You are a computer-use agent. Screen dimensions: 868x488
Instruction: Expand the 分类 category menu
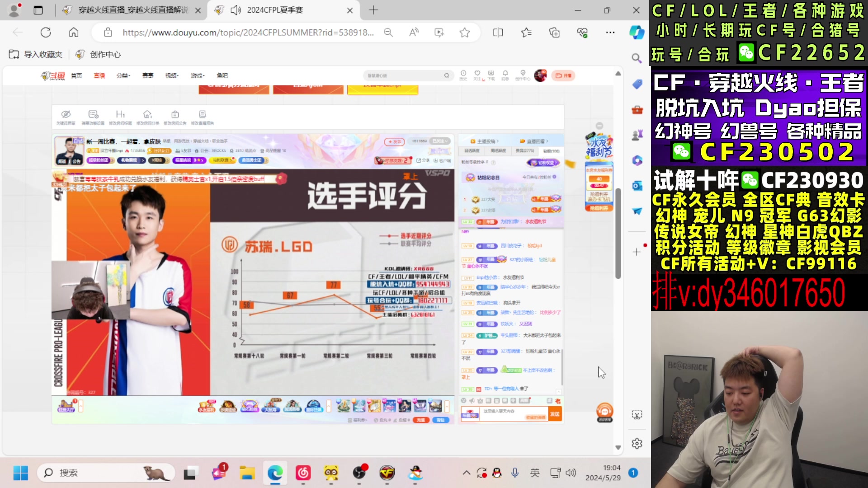click(x=123, y=75)
